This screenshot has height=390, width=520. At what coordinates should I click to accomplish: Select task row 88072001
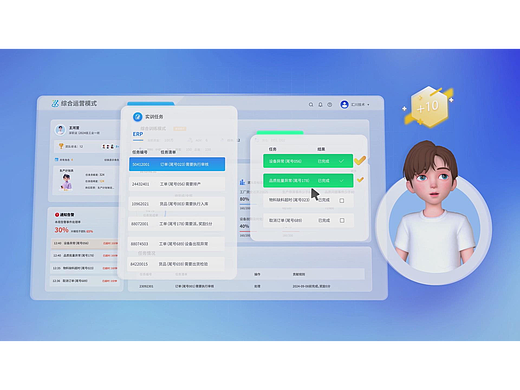coord(177,224)
